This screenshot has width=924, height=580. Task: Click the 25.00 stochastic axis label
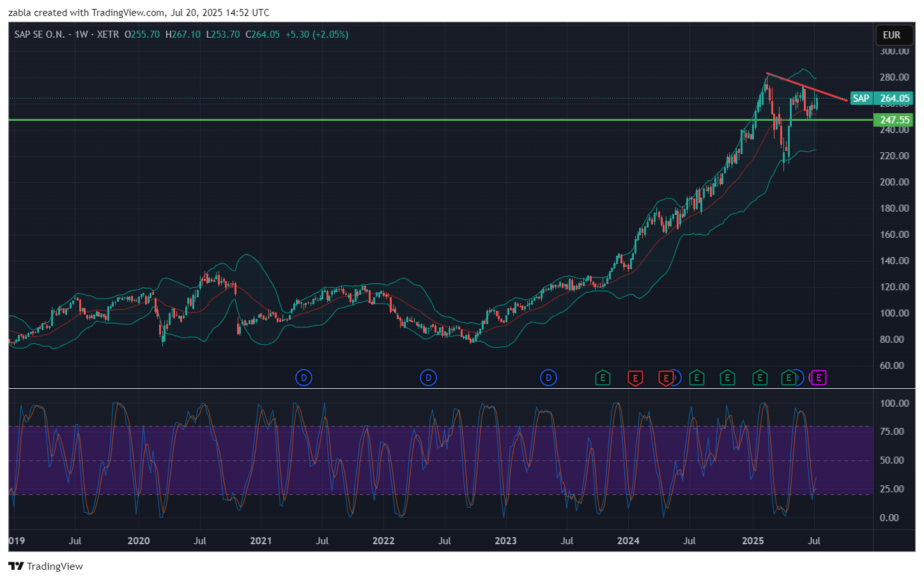point(892,489)
